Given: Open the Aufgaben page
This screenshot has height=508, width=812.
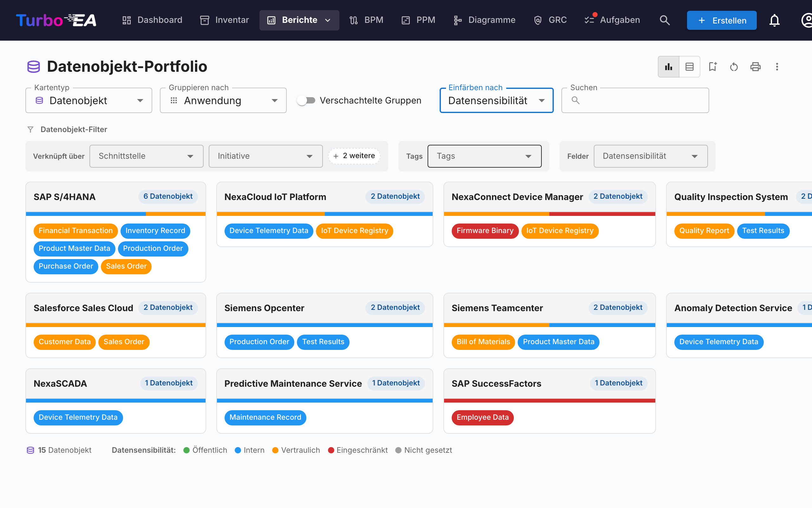Looking at the screenshot, I should coord(612,20).
